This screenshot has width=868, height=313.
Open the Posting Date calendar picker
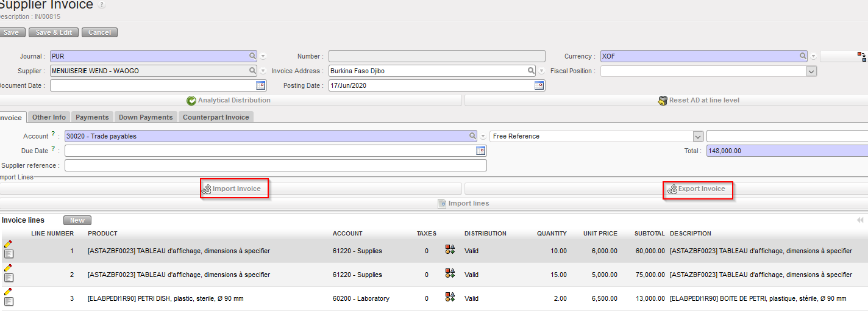[x=539, y=85]
